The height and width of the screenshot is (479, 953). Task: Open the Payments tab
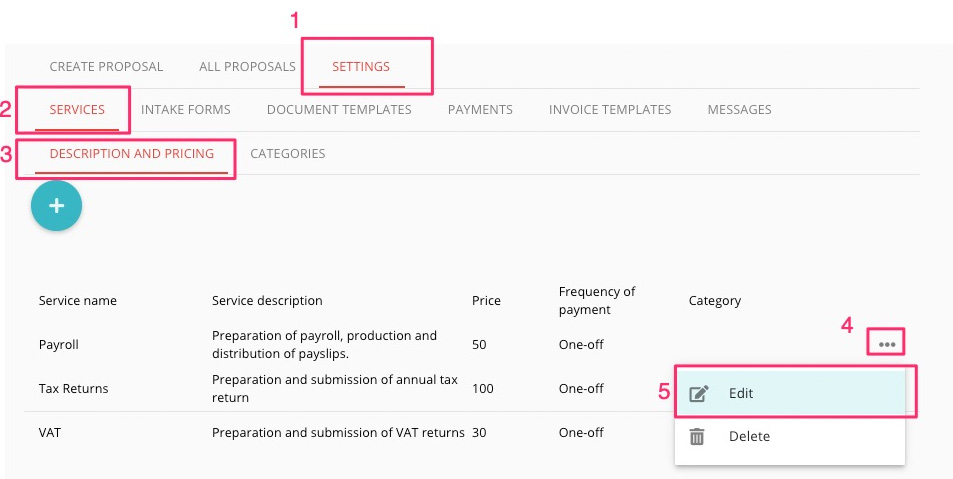coord(480,110)
